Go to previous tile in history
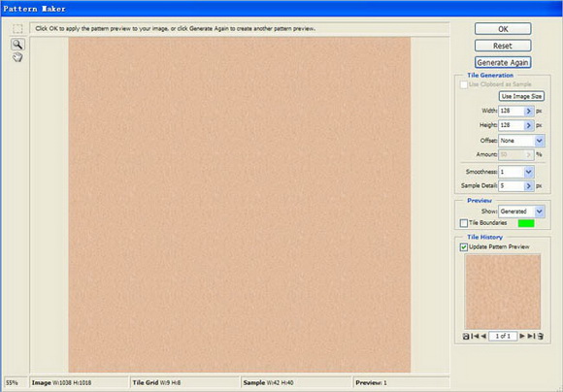The width and height of the screenshot is (563, 392). coord(483,337)
